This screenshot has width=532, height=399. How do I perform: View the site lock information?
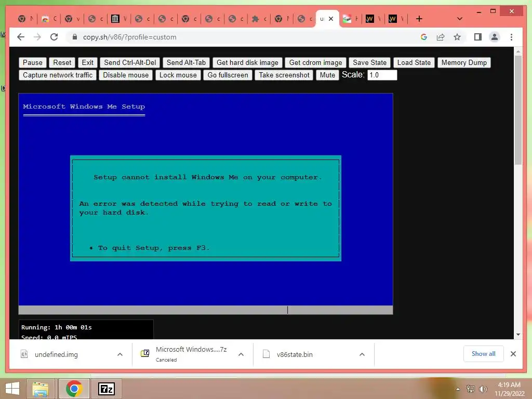(x=75, y=37)
